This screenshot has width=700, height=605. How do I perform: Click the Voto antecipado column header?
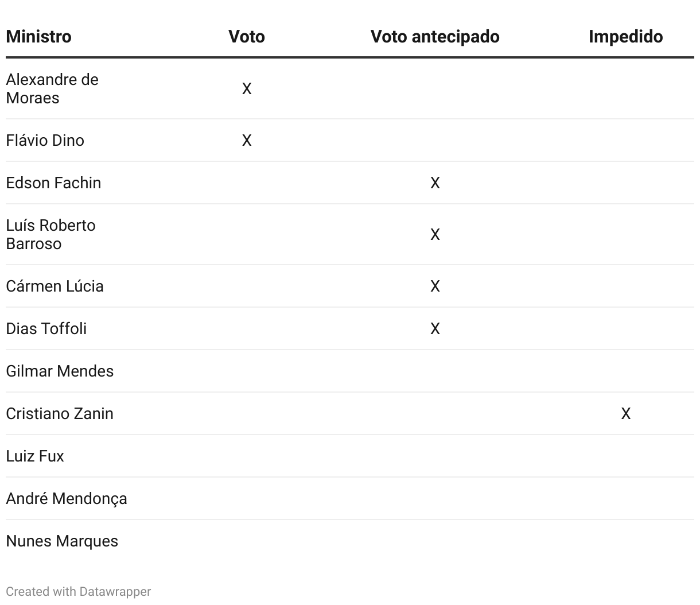tap(435, 37)
